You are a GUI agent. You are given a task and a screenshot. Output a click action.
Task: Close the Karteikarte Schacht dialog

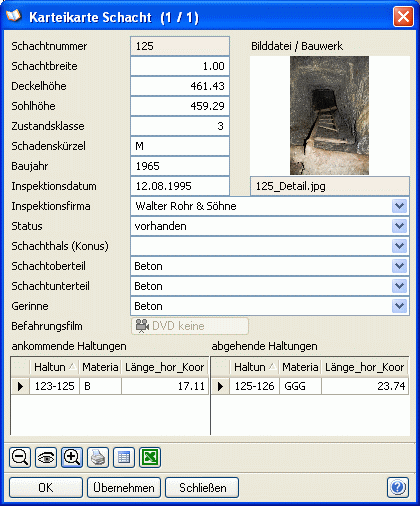click(x=403, y=16)
